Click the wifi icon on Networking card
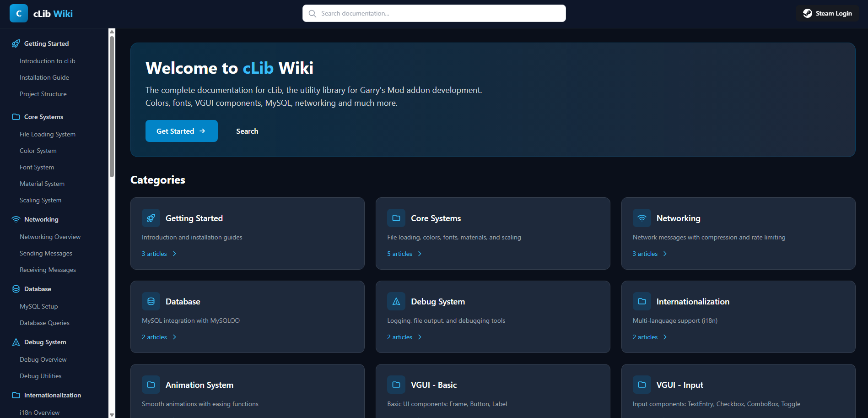Screen dimensions: 868x418 point(642,218)
